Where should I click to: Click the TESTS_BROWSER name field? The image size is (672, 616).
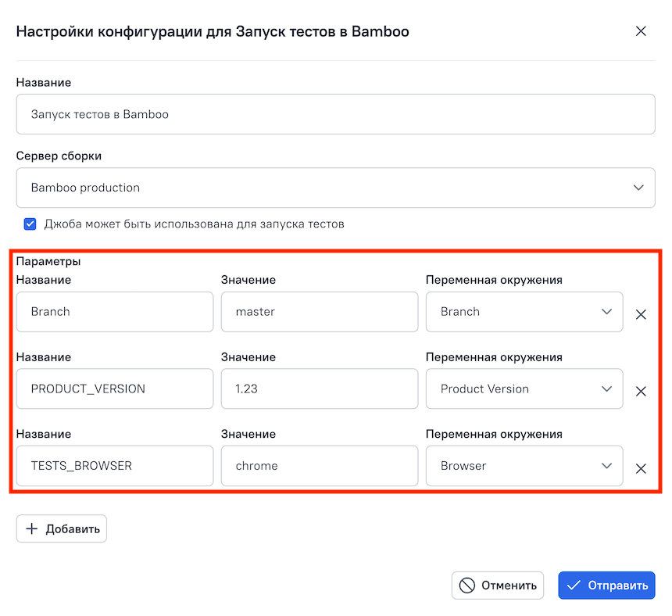(115, 466)
